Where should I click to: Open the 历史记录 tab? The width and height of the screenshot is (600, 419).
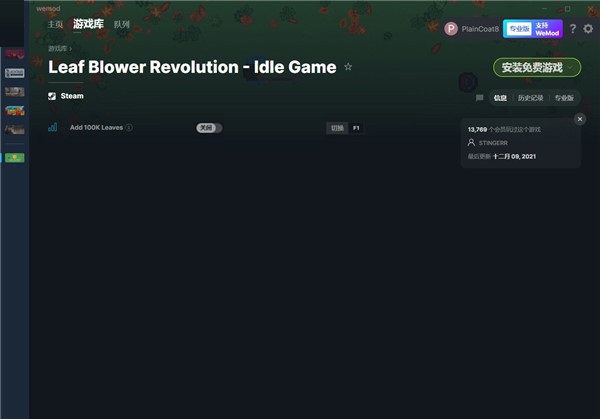pyautogui.click(x=530, y=98)
